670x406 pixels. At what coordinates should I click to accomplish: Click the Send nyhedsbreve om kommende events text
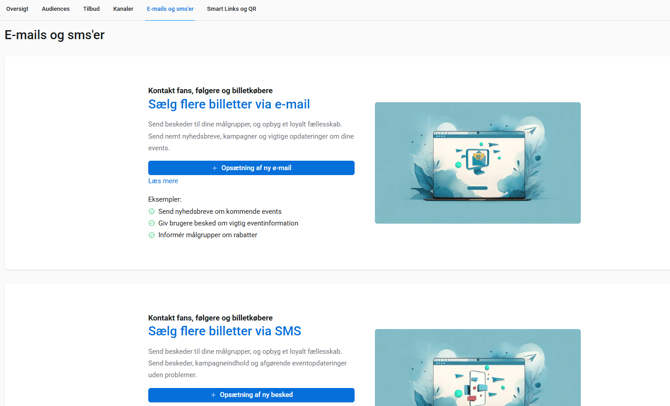220,212
